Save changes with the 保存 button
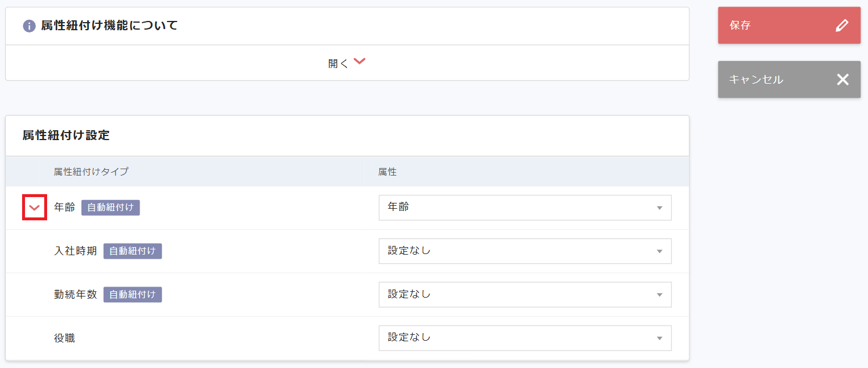 click(x=789, y=25)
